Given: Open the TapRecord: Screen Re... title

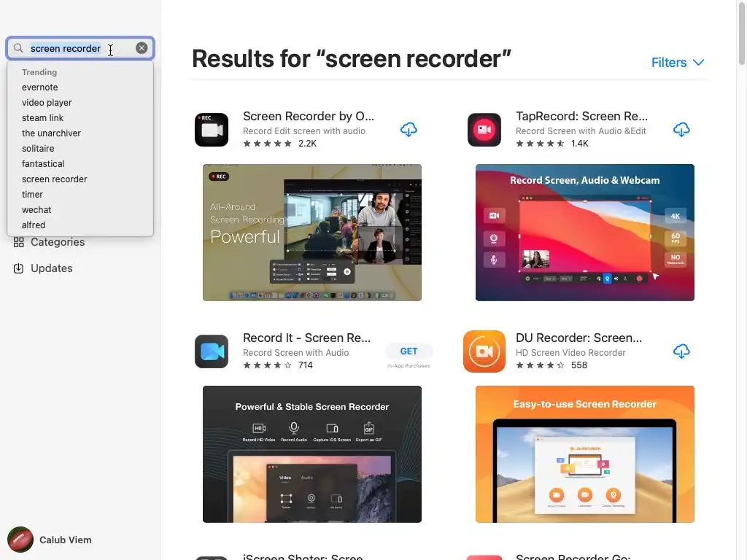Looking at the screenshot, I should coord(581,116).
